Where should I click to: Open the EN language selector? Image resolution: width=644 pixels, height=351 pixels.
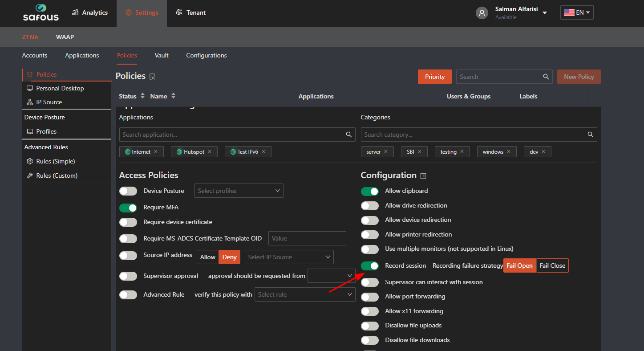[576, 13]
